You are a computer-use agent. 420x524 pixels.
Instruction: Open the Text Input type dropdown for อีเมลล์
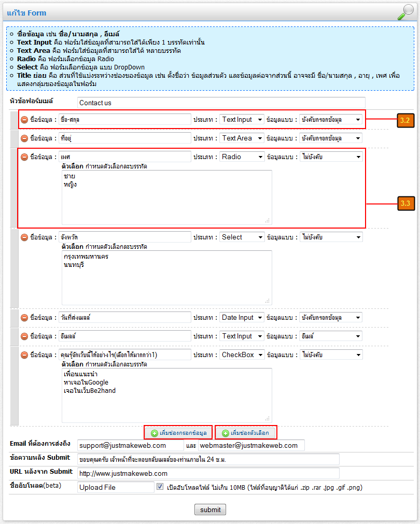pyautogui.click(x=242, y=336)
